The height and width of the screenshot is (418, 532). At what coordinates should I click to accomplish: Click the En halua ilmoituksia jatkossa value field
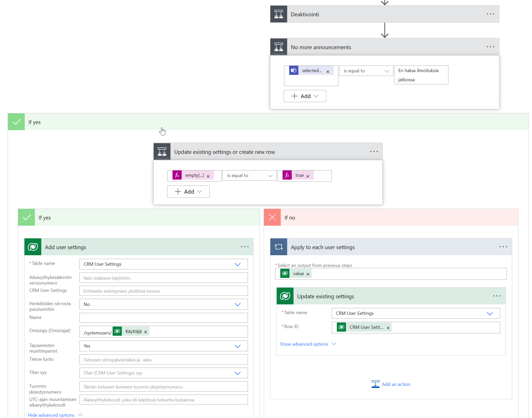click(x=421, y=75)
